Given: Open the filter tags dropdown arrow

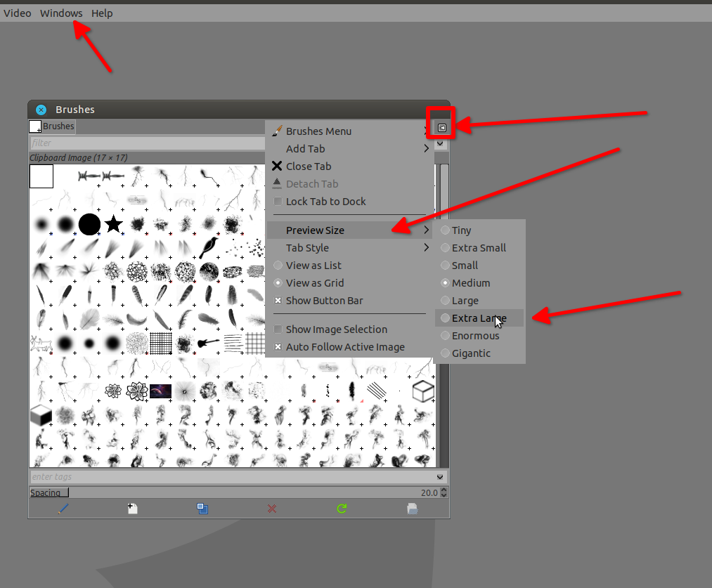Looking at the screenshot, I should click(440, 143).
